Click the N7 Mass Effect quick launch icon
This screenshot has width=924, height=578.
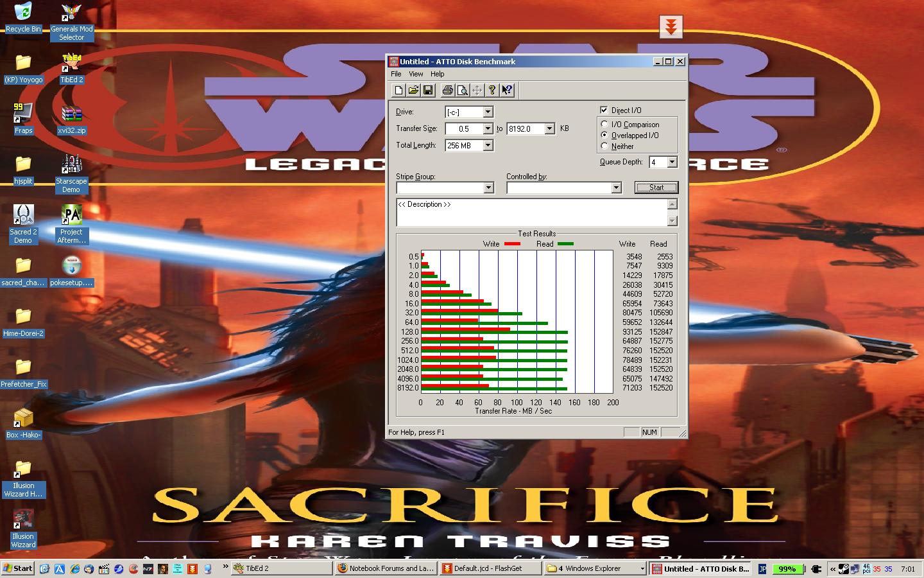148,568
